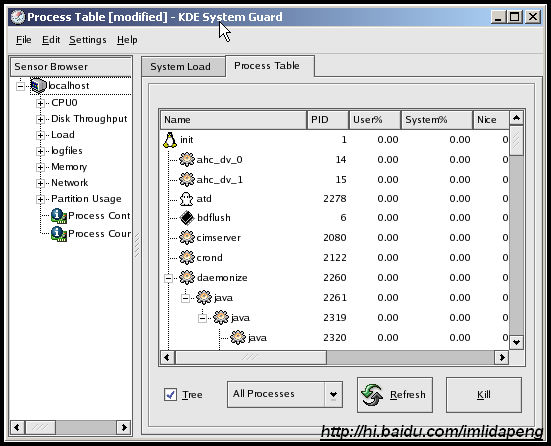The width and height of the screenshot is (551, 446).
Task: Click process table scroll down arrow
Action: pos(516,342)
